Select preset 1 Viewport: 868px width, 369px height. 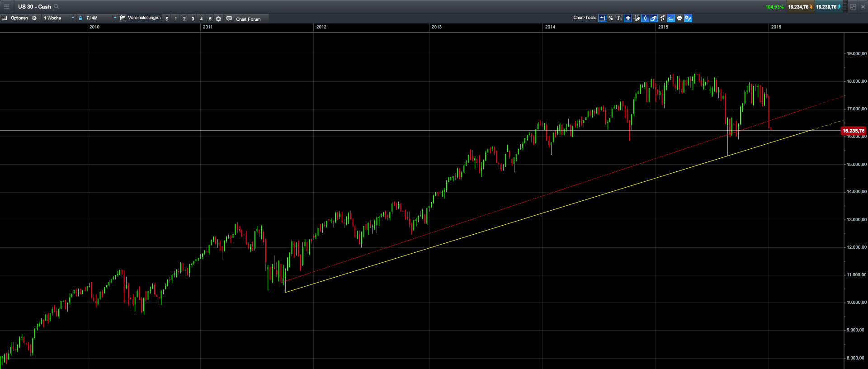[x=175, y=19]
